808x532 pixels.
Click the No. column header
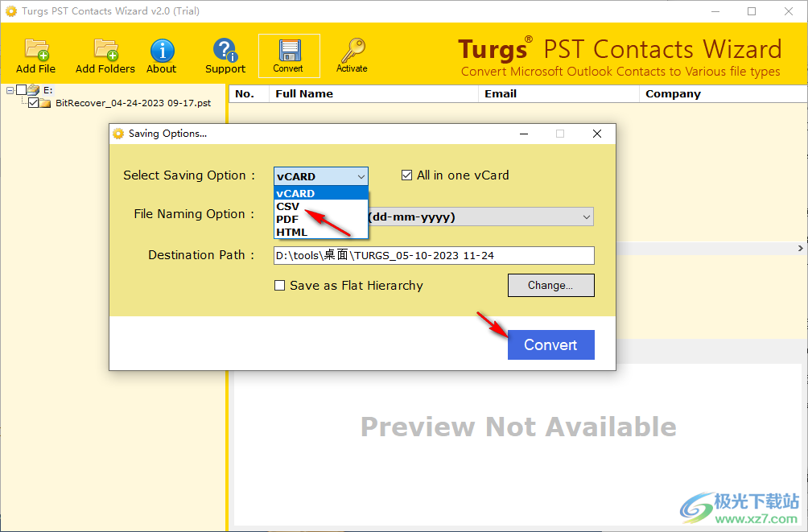click(x=249, y=94)
